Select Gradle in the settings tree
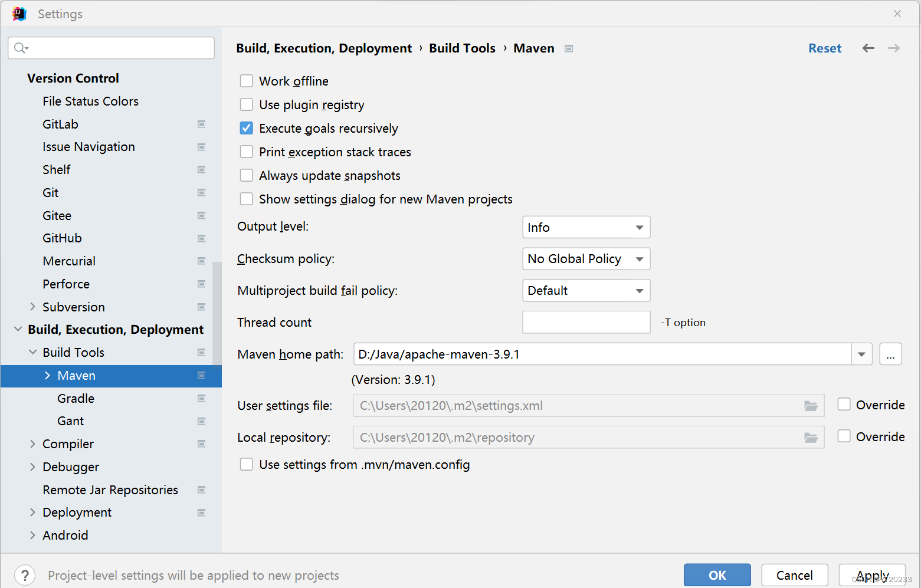Screen dimensions: 921x588 pos(76,399)
